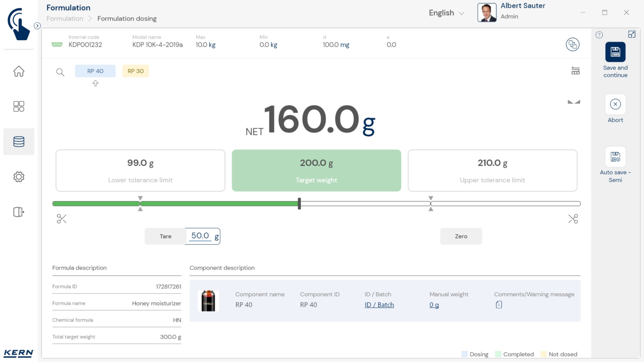Click the tare value input field

(200, 236)
